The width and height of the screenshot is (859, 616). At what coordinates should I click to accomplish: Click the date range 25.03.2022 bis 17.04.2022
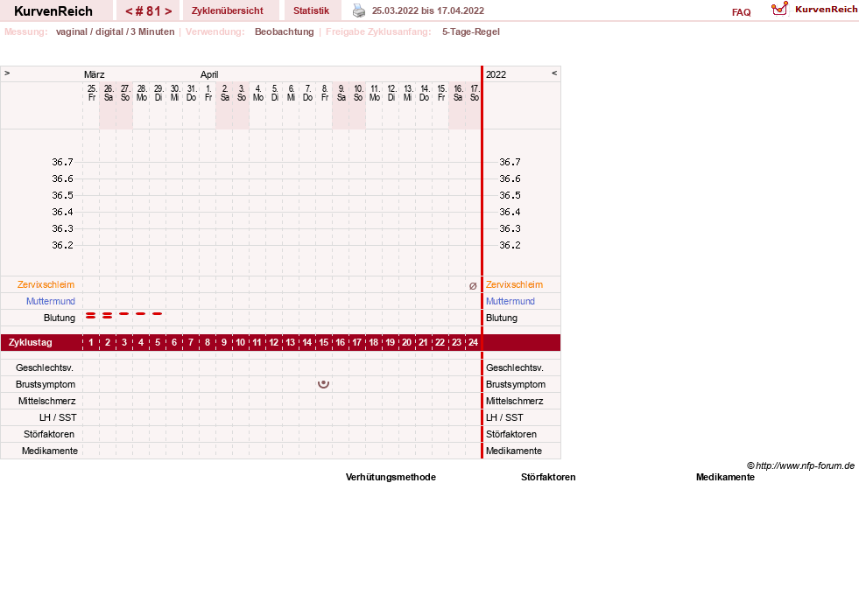(x=428, y=11)
